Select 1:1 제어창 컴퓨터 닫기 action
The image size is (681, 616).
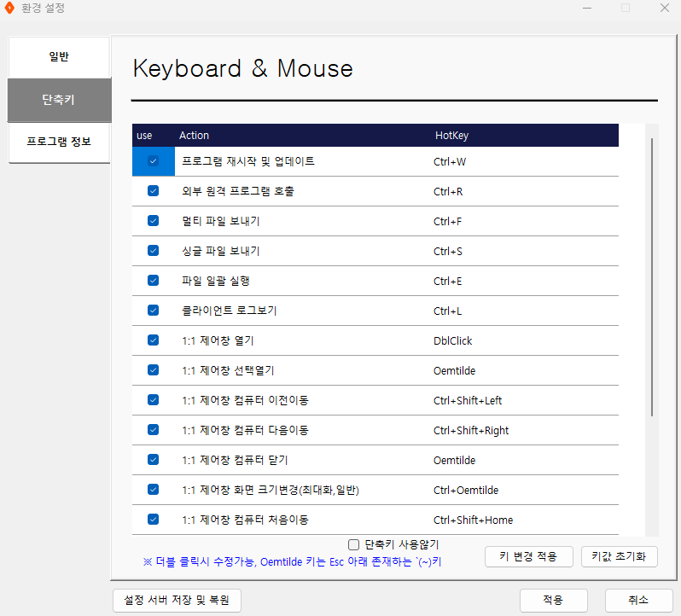[x=235, y=460]
